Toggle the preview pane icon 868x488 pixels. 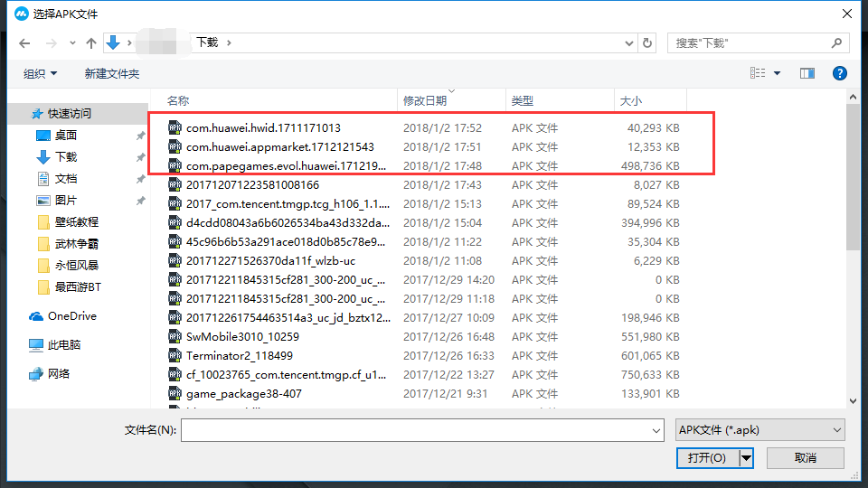point(807,73)
